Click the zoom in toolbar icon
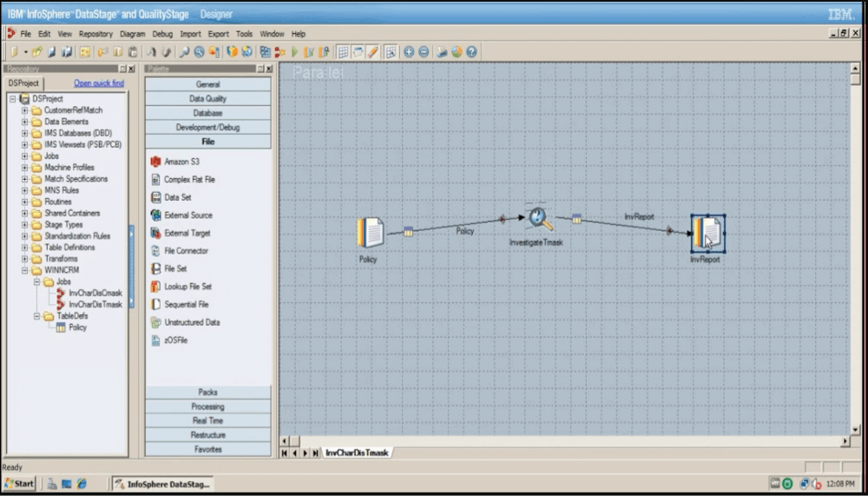The image size is (868, 496). [409, 52]
